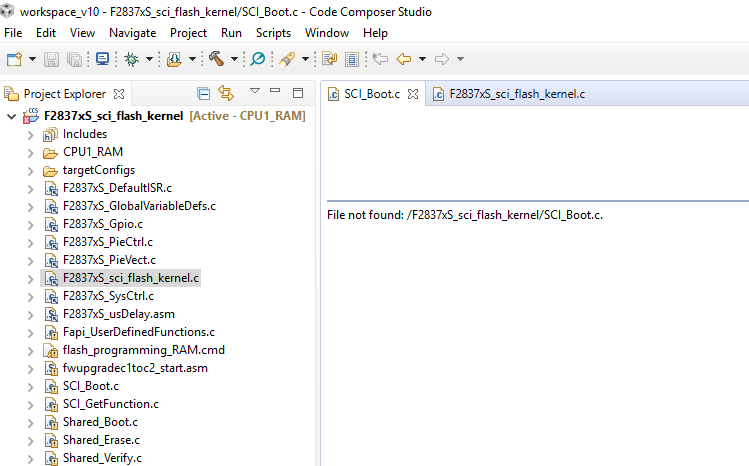Click the Back navigation arrow
Image resolution: width=749 pixels, height=466 pixels.
click(404, 59)
